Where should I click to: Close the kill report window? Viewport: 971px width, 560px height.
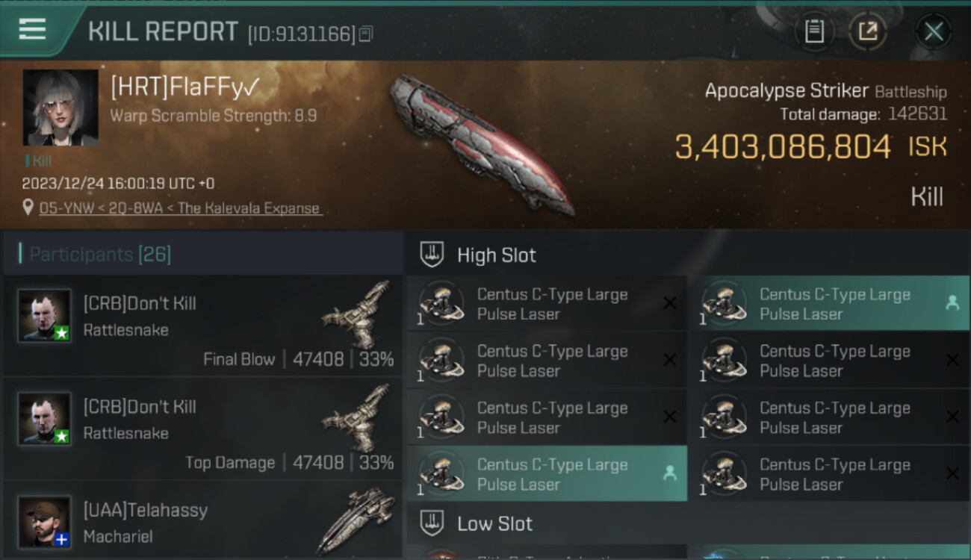tap(934, 31)
